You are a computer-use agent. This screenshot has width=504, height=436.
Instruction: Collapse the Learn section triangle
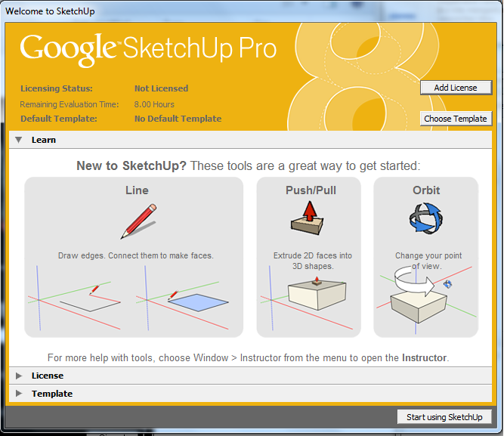pyautogui.click(x=19, y=140)
